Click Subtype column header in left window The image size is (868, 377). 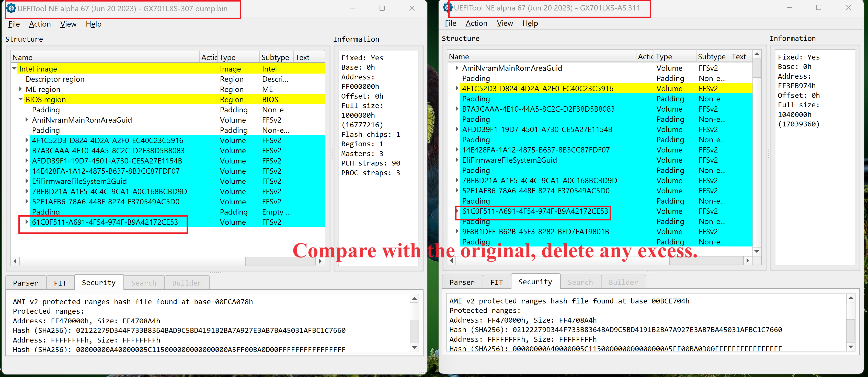pos(275,57)
